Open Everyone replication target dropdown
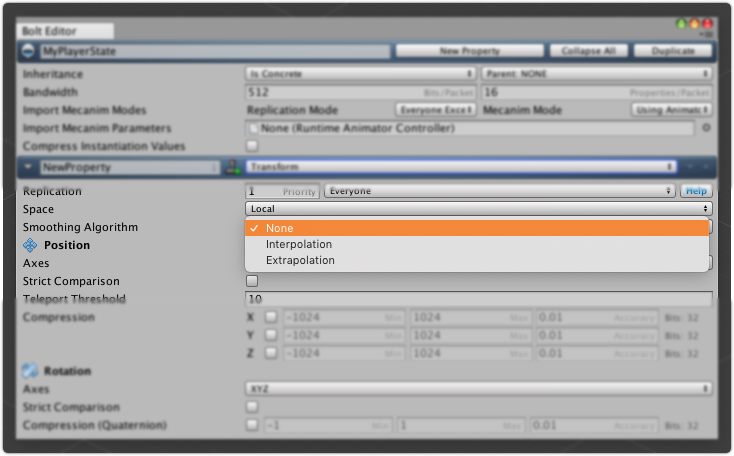734x456 pixels. (x=499, y=191)
